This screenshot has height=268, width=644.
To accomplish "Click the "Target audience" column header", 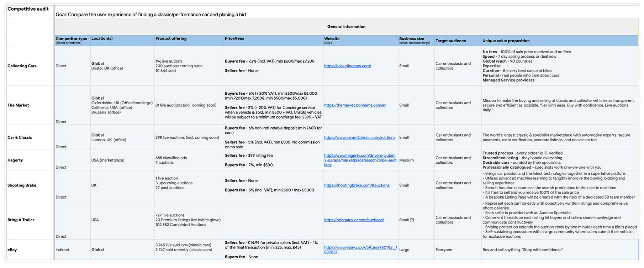I will tap(450, 41).
